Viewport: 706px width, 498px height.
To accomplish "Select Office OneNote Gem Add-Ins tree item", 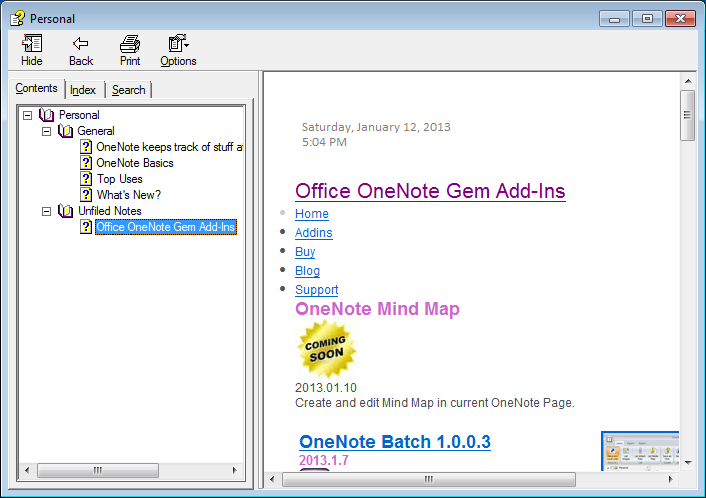I will [x=166, y=227].
